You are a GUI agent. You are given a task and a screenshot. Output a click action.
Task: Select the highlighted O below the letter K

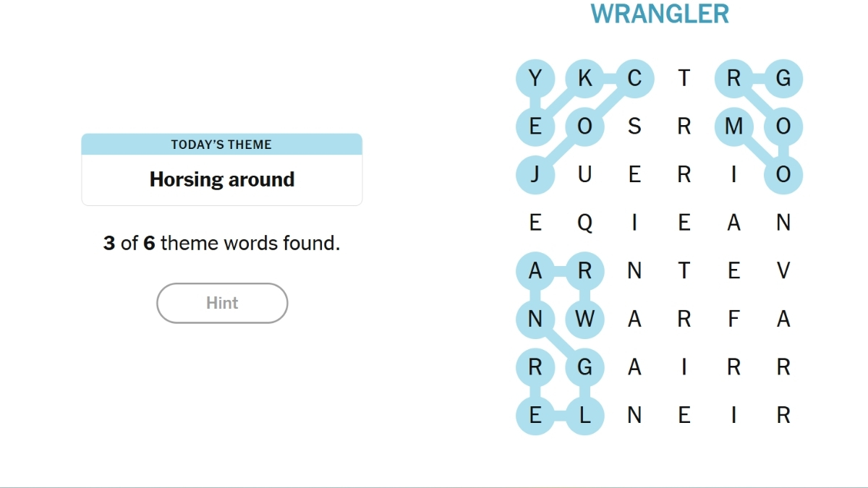[x=585, y=127]
